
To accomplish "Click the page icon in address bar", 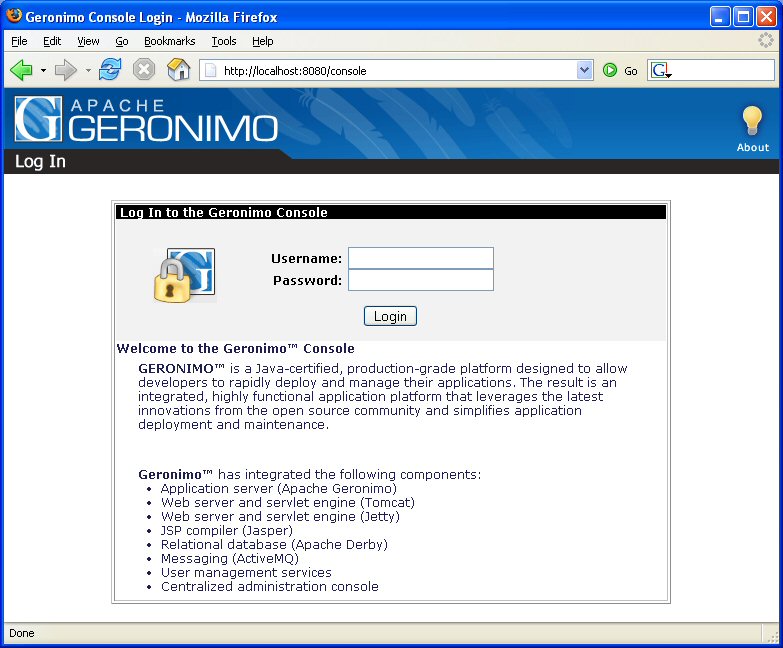I will click(x=211, y=70).
